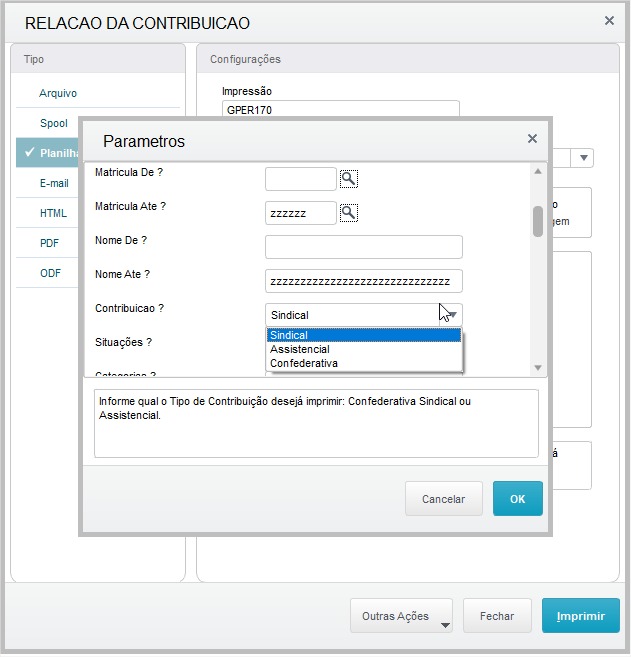Click the 'Matricula Ate ?' label
Image resolution: width=631 pixels, height=657 pixels.
(x=130, y=206)
